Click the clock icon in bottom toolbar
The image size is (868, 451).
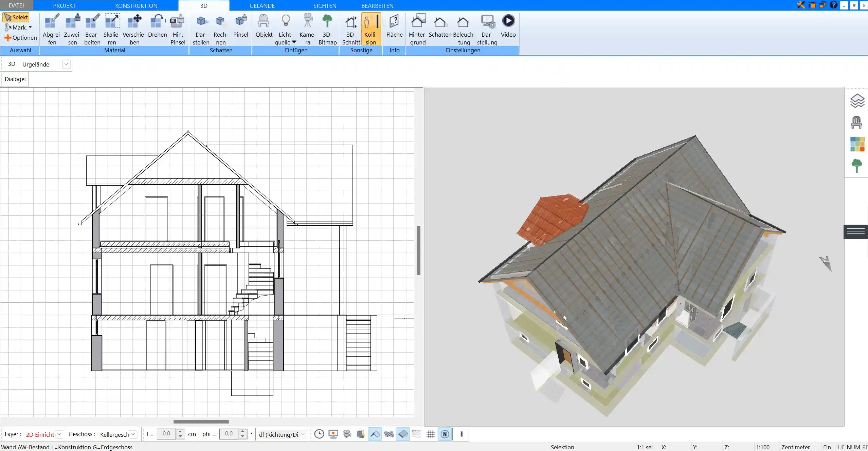pyautogui.click(x=319, y=434)
